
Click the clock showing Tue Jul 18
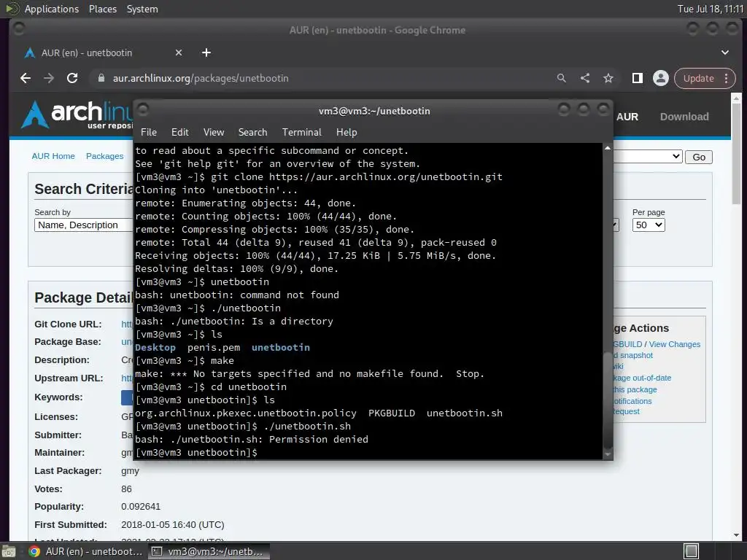711,9
